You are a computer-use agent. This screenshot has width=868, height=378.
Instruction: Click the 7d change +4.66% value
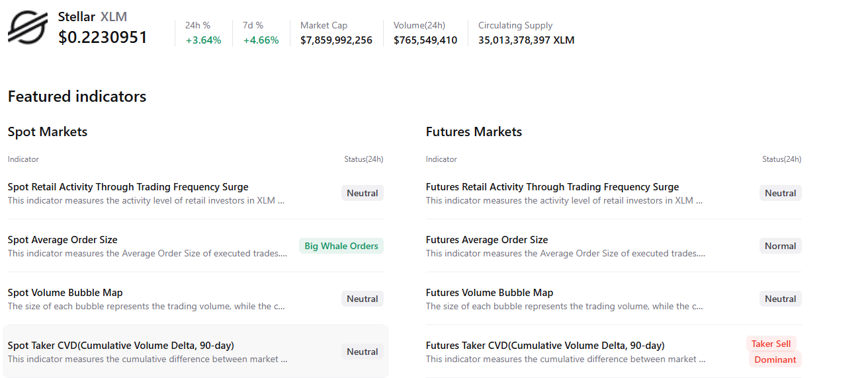pos(261,40)
